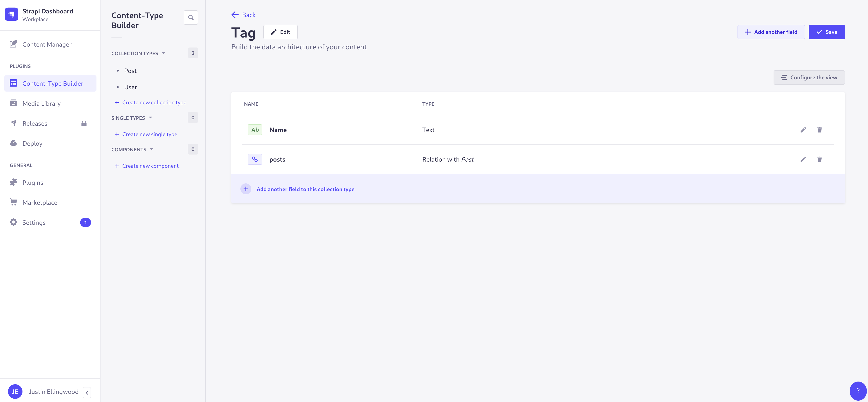
Task: Open the Deploy panel
Action: 32,143
